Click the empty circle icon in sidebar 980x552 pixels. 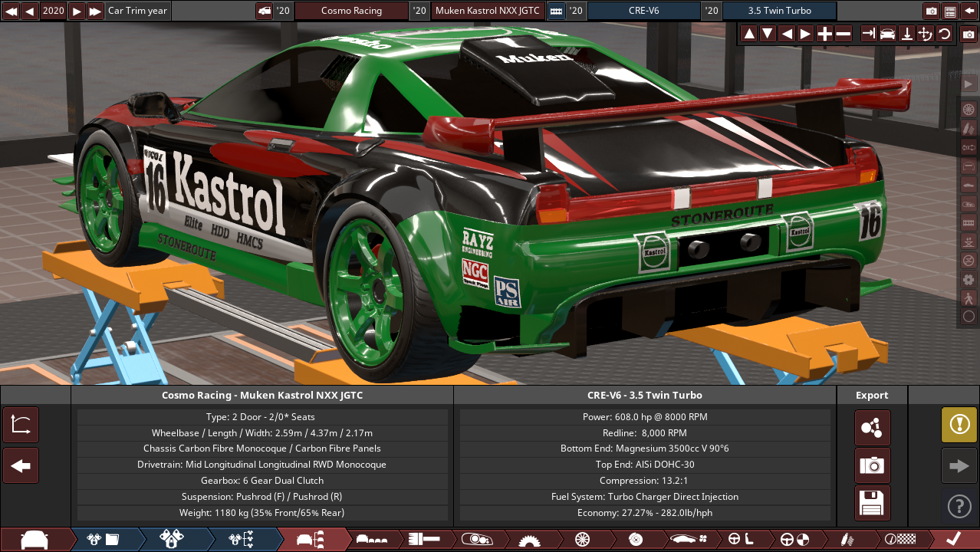pyautogui.click(x=968, y=316)
